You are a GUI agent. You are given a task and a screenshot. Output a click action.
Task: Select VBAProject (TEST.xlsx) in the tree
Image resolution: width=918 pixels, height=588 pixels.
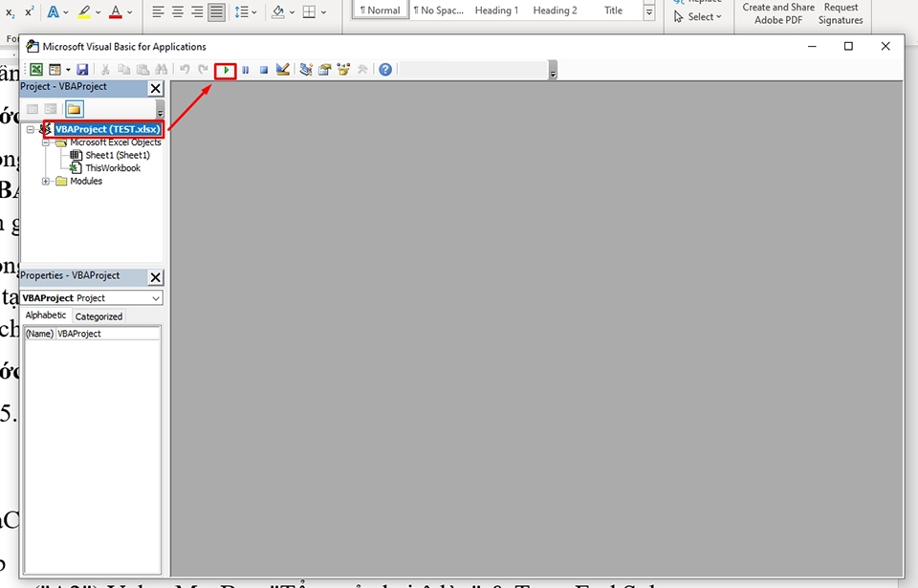107,129
